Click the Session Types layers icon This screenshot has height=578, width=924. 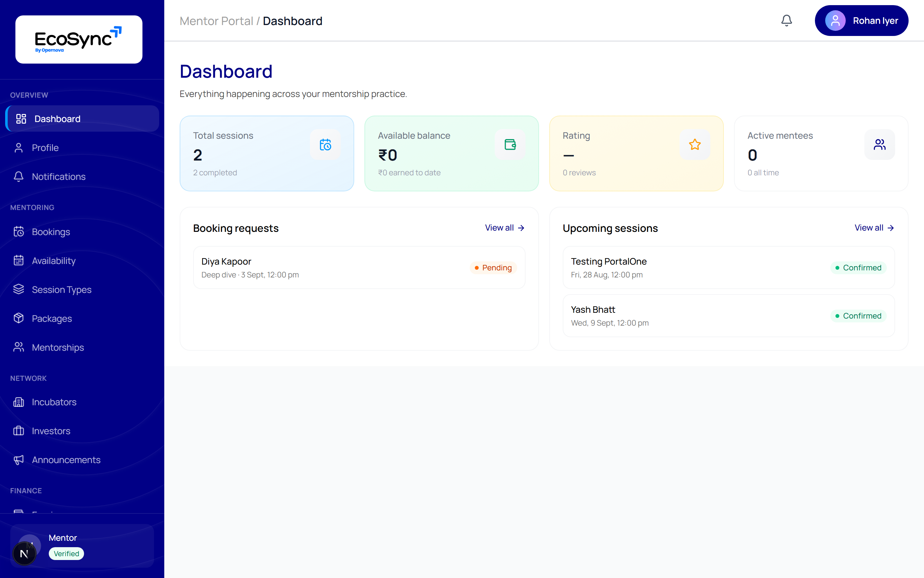18,289
